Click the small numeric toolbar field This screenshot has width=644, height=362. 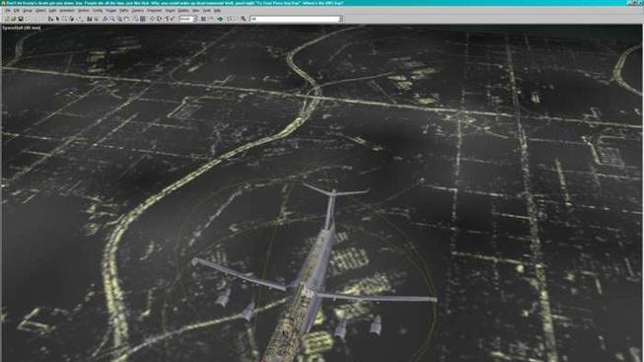pos(186,19)
